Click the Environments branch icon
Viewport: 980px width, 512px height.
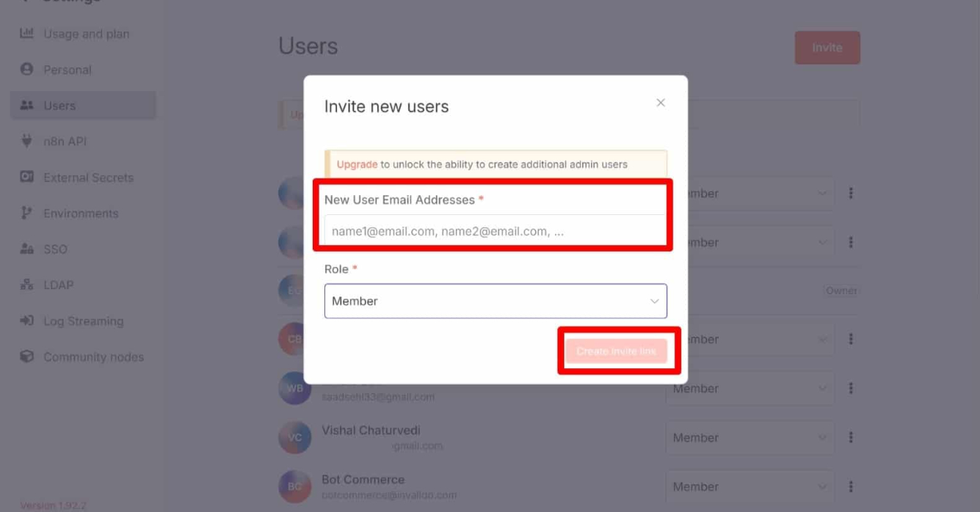pyautogui.click(x=26, y=213)
